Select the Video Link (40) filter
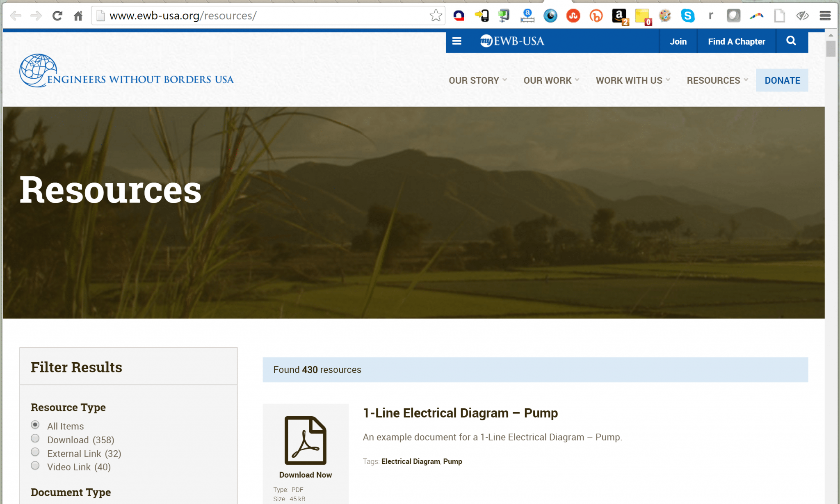The width and height of the screenshot is (840, 504). click(35, 465)
